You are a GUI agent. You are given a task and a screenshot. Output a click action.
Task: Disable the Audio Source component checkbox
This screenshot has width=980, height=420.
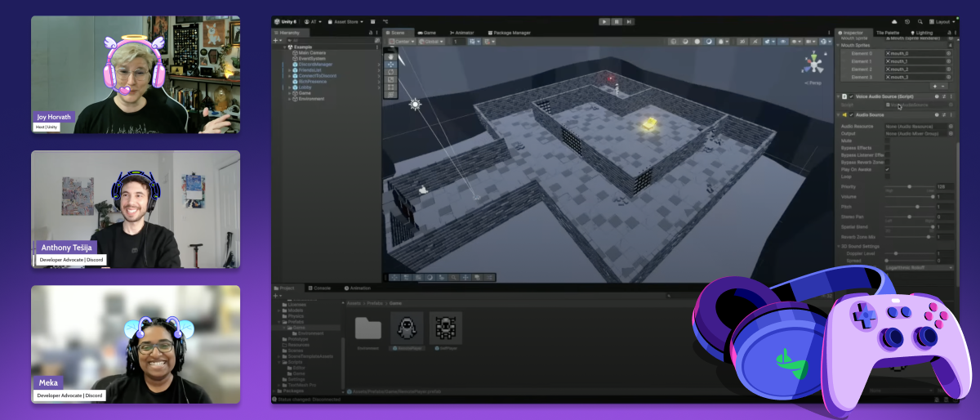coord(851,115)
